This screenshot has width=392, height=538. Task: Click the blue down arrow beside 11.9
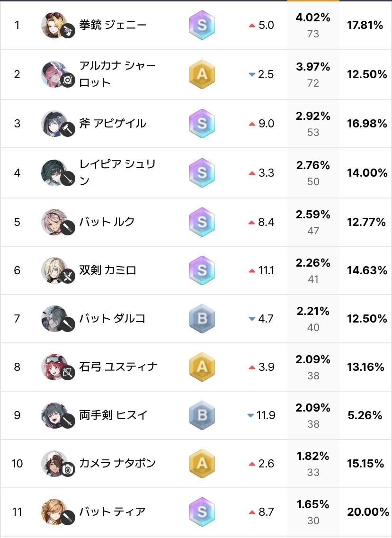[x=251, y=416]
